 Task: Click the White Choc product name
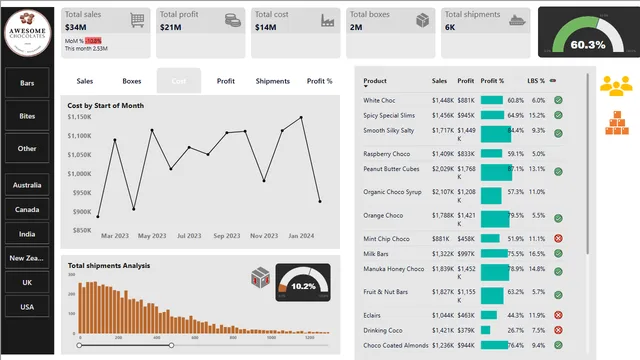(x=379, y=100)
